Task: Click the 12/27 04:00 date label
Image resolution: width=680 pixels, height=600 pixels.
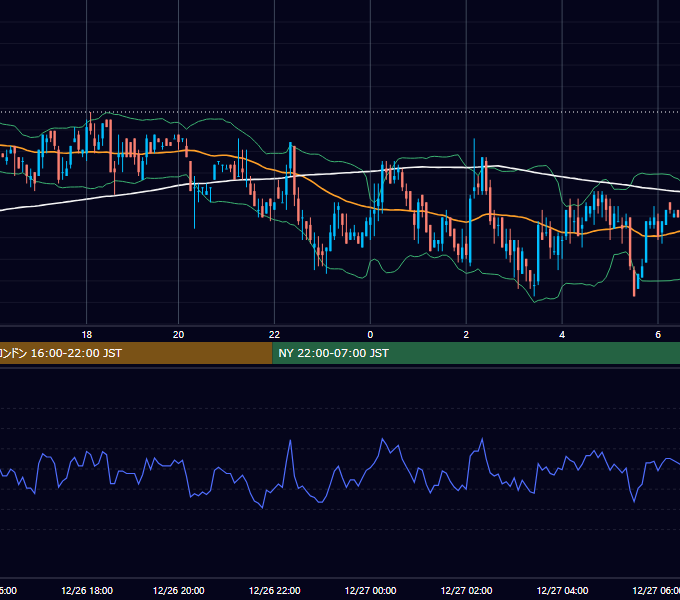Action: [562, 590]
